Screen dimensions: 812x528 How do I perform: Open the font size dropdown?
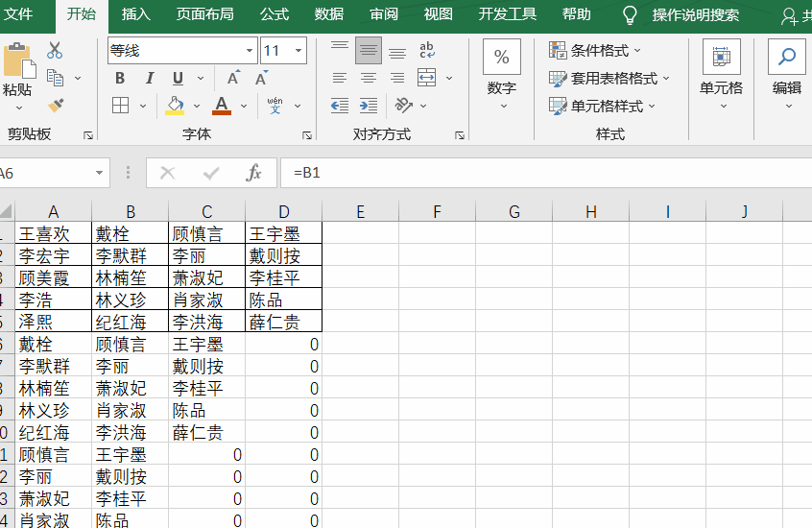(299, 50)
